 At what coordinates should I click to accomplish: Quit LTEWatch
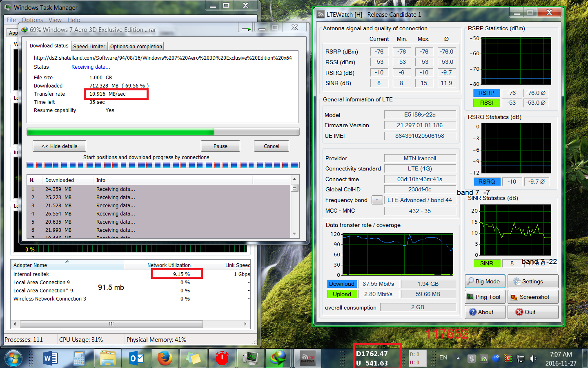coord(533,312)
